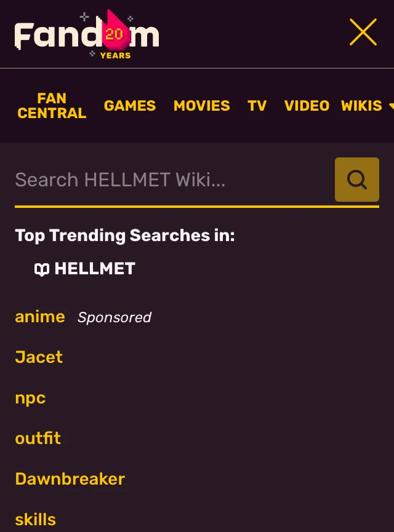Open the TV navigation item
This screenshot has width=394, height=532.
pyautogui.click(x=257, y=106)
